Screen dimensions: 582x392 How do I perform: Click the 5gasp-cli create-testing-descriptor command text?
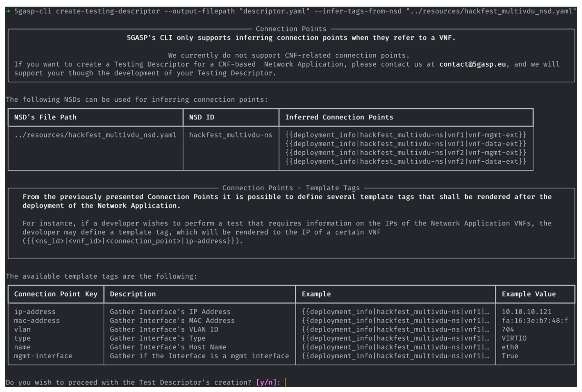87,11
